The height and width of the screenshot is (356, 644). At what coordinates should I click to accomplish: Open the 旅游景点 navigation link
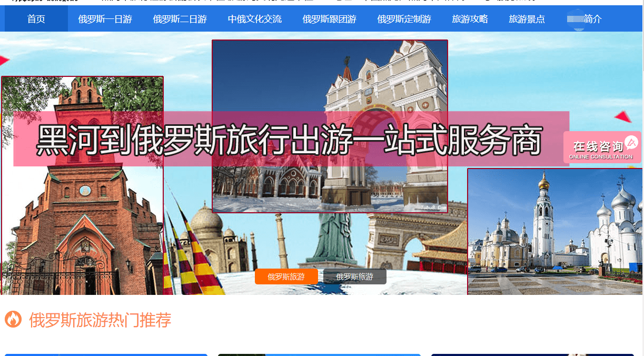[527, 19]
